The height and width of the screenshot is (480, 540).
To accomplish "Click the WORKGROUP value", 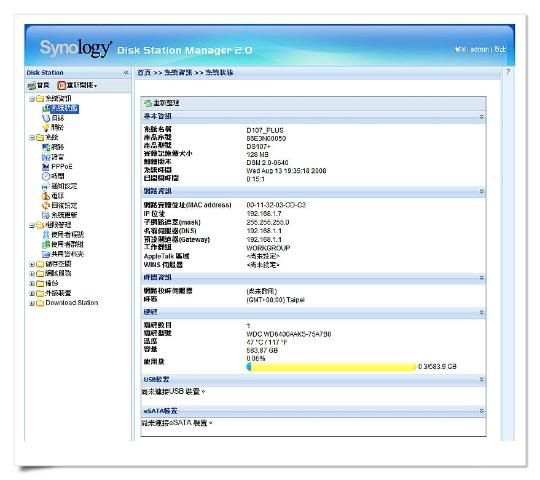I will point(268,248).
